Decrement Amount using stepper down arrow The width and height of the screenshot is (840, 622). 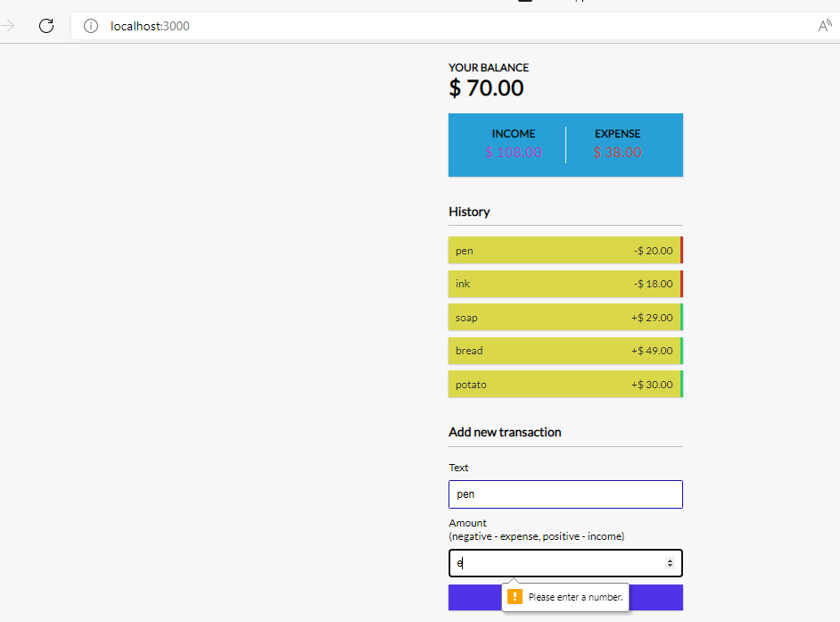(670, 567)
